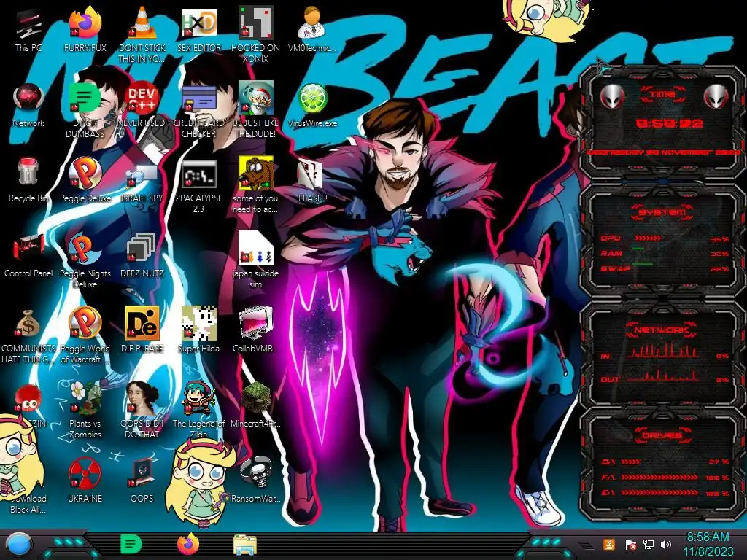Click the DRIVES widget header
747x560 pixels.
(x=662, y=435)
